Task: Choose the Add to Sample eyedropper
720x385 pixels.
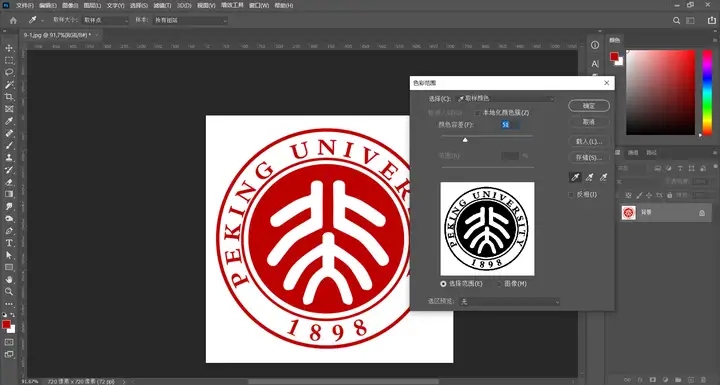Action: [589, 177]
